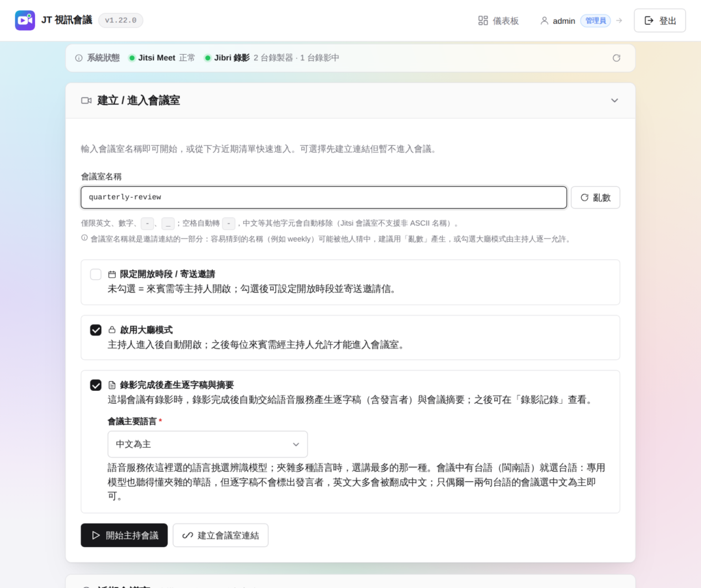Click the JT 視訊會議 title text
Viewport: 701px width, 588px height.
pos(66,20)
